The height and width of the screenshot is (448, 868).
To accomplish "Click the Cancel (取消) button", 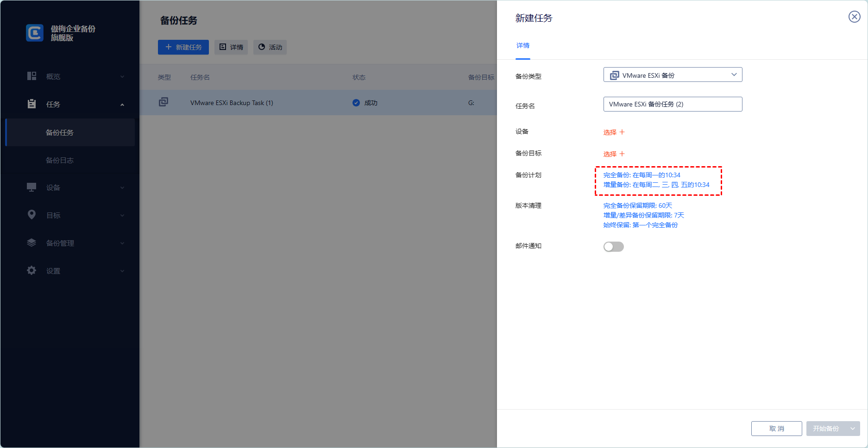I will 776,429.
